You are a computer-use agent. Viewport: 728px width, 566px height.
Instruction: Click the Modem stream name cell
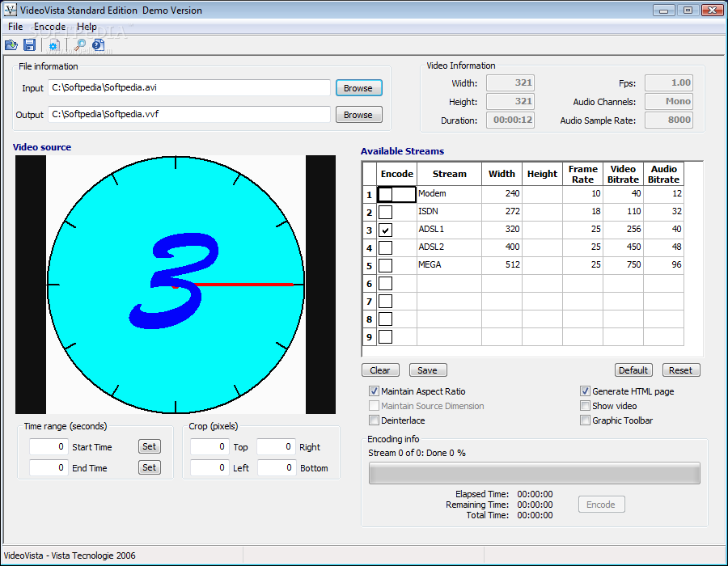[450, 194]
